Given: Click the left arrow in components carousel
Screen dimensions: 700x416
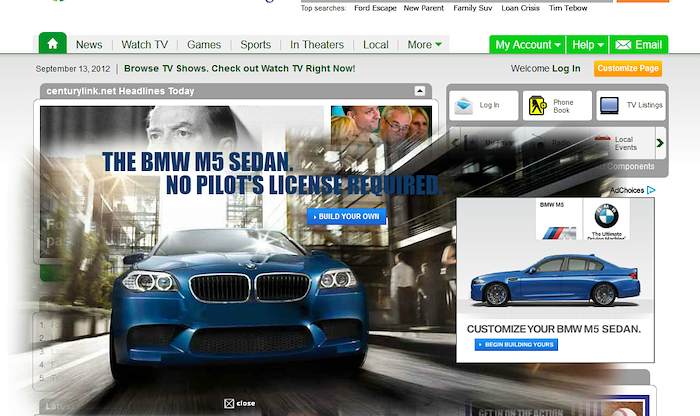Looking at the screenshot, I should click(454, 143).
